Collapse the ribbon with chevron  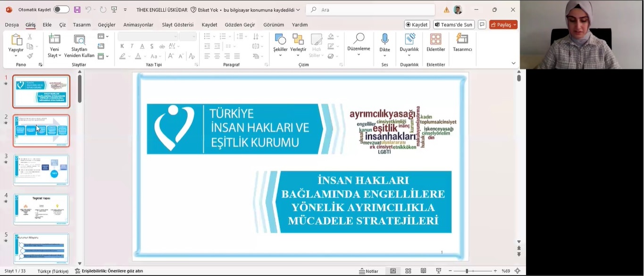[x=513, y=63]
